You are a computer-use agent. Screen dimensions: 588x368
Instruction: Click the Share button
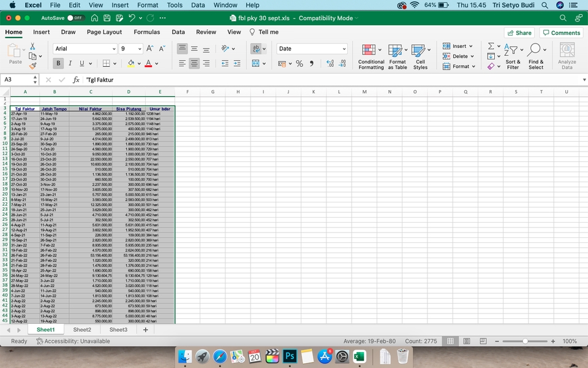pyautogui.click(x=518, y=32)
